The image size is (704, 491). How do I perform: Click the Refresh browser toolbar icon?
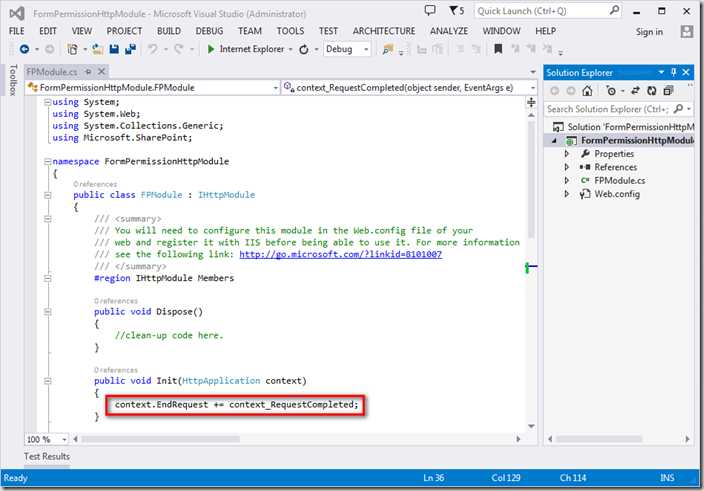click(304, 49)
